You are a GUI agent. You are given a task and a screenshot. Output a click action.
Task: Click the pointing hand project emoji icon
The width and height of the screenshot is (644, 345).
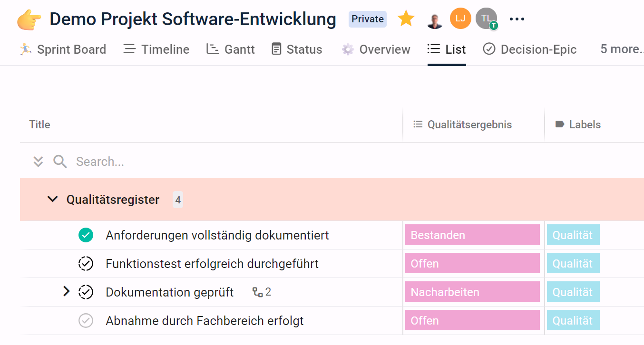tap(29, 19)
